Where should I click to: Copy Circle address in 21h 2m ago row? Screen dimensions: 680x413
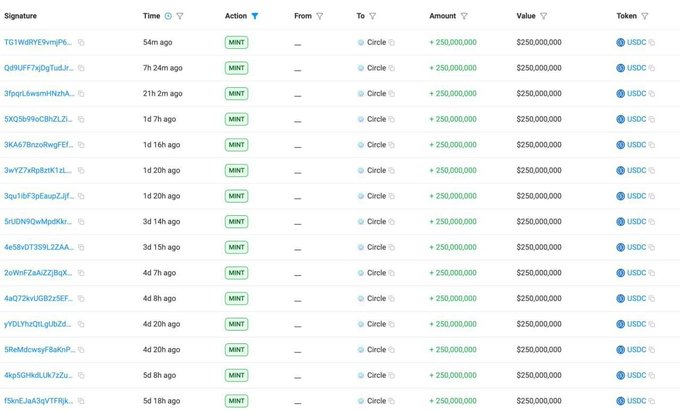392,94
